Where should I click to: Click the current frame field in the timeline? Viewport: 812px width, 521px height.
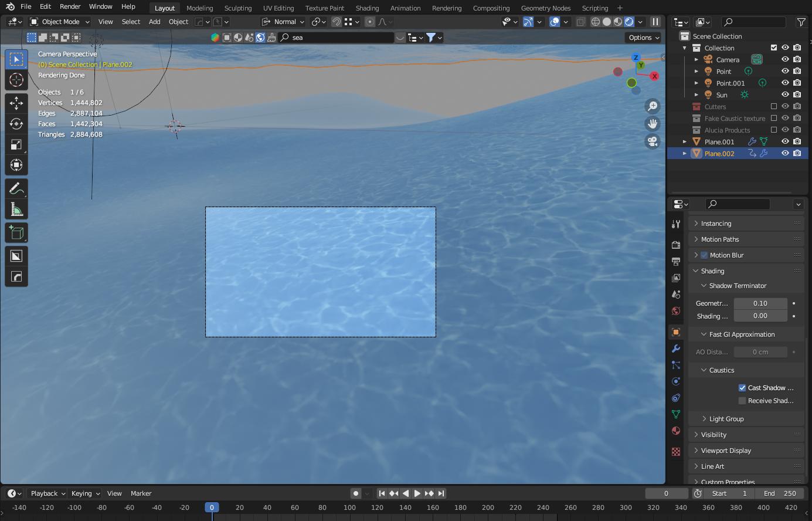click(667, 493)
